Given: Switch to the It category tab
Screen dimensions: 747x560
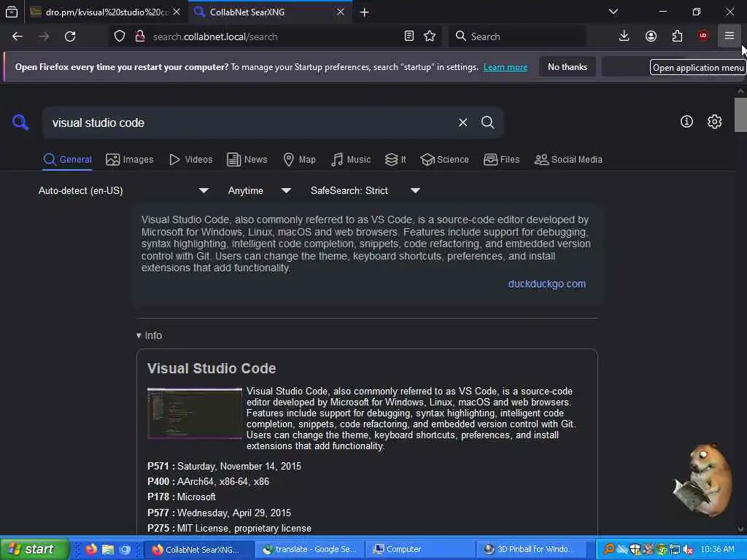Looking at the screenshot, I should coord(395,160).
